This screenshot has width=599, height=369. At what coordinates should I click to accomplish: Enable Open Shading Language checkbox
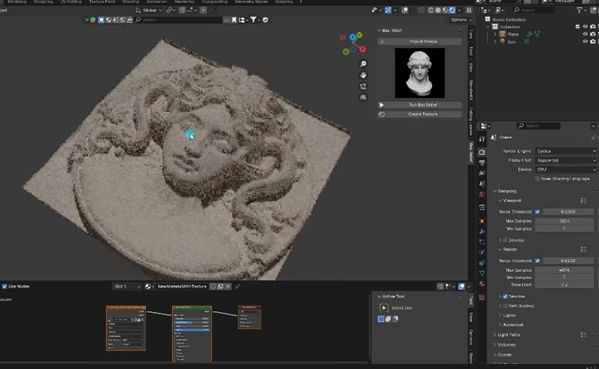(x=537, y=179)
